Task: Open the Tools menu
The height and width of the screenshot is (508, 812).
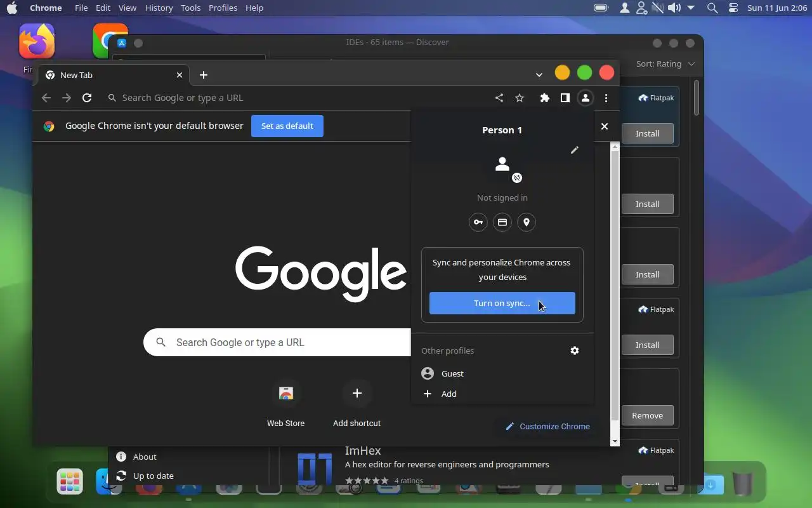Action: pos(190,8)
